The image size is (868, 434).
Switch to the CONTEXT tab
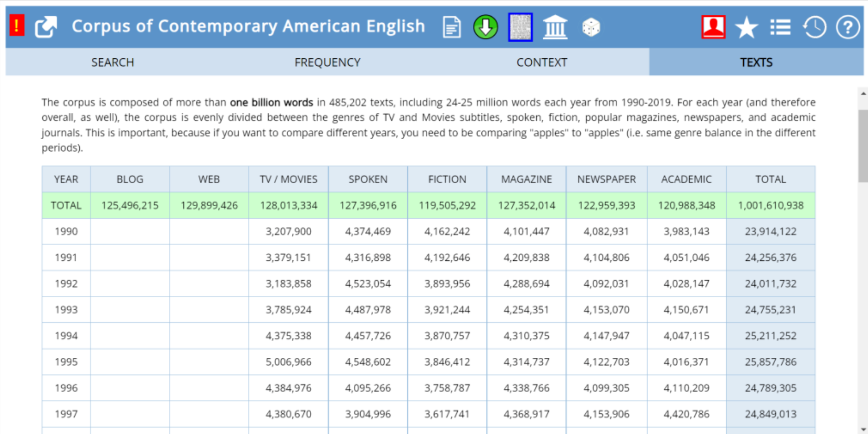pos(542,62)
